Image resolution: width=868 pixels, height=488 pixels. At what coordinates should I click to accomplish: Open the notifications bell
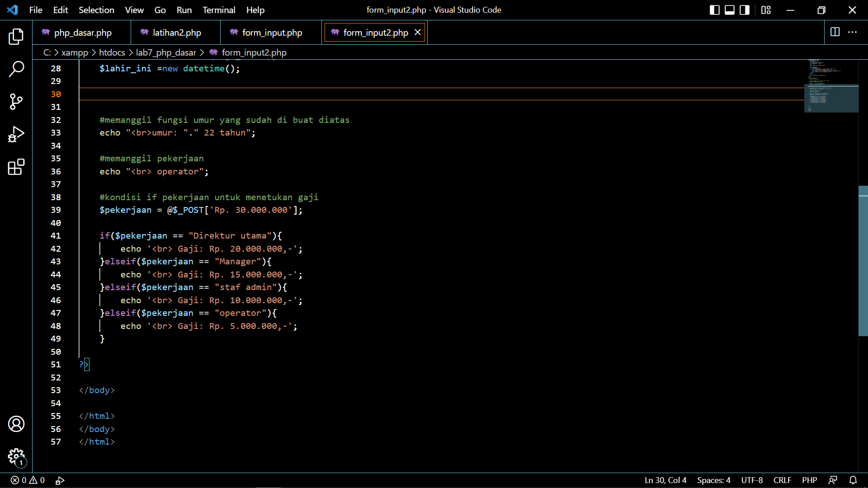[x=853, y=480]
